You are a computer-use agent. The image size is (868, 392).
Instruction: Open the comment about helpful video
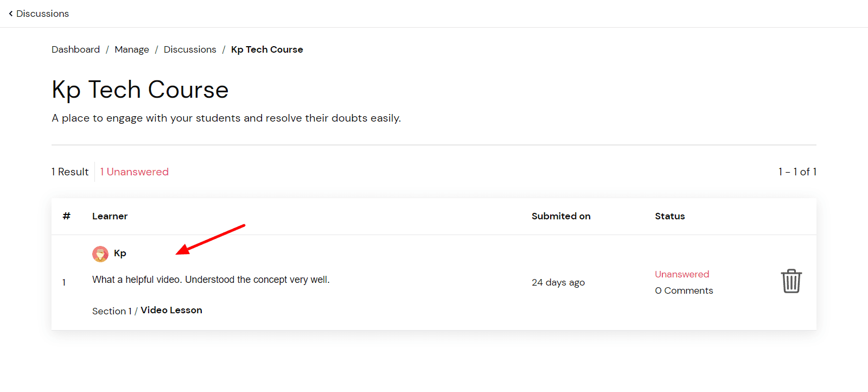click(210, 280)
